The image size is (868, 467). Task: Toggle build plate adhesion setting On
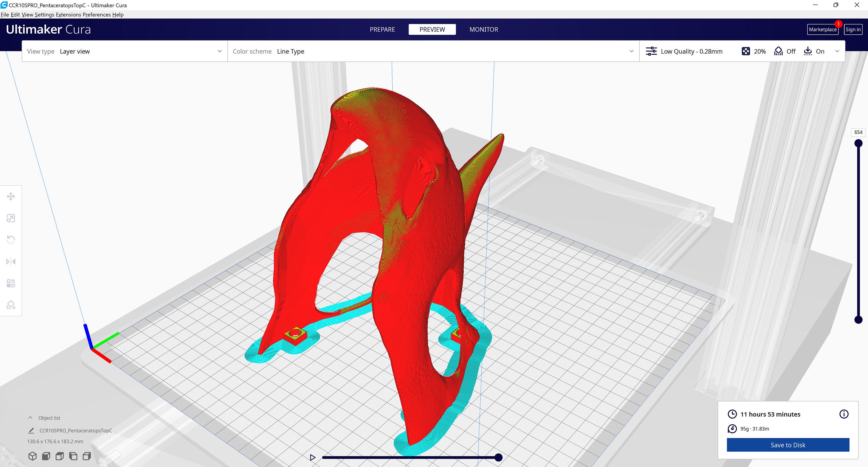(815, 51)
